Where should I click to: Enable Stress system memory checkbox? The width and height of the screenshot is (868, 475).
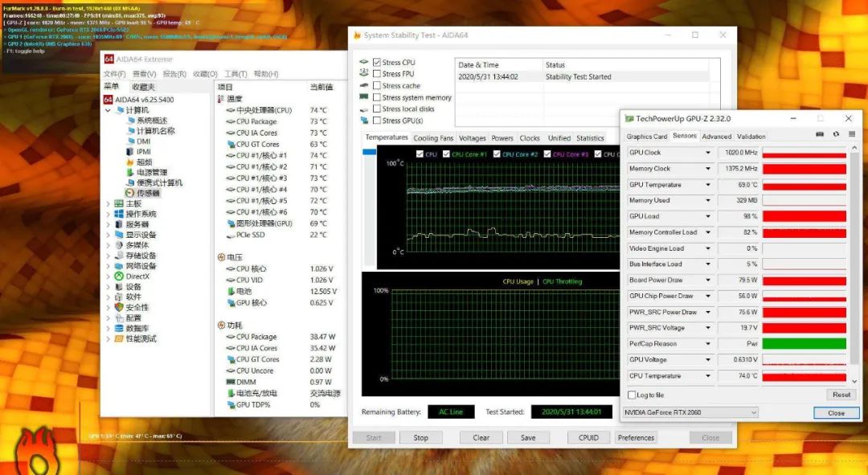(376, 97)
